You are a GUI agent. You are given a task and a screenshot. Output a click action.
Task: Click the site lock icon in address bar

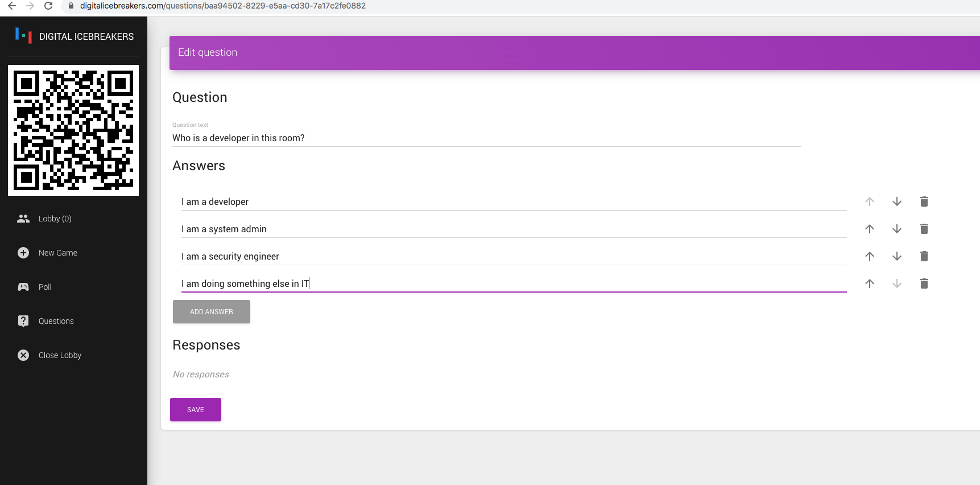coord(71,6)
